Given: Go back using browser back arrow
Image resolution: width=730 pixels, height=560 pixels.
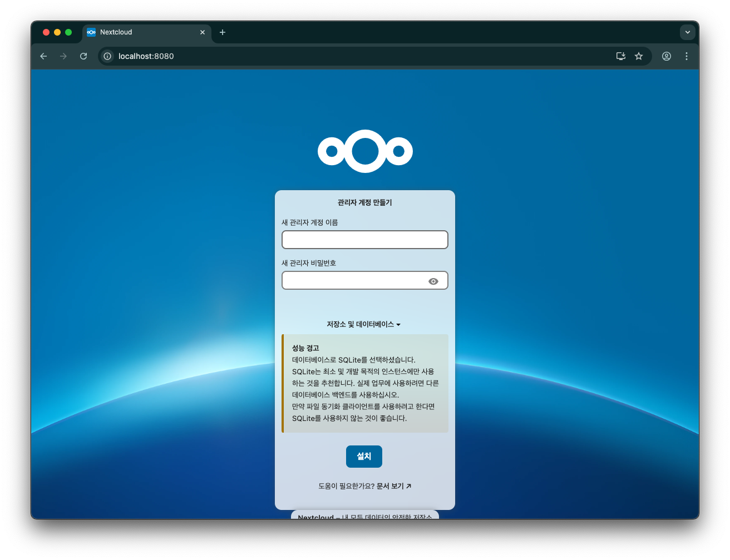Looking at the screenshot, I should 43,56.
